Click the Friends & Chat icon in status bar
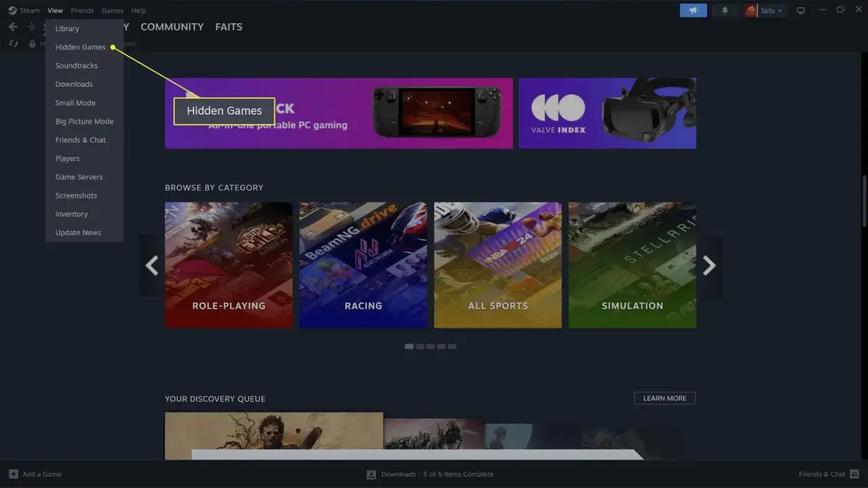The width and height of the screenshot is (868, 488). [x=854, y=474]
